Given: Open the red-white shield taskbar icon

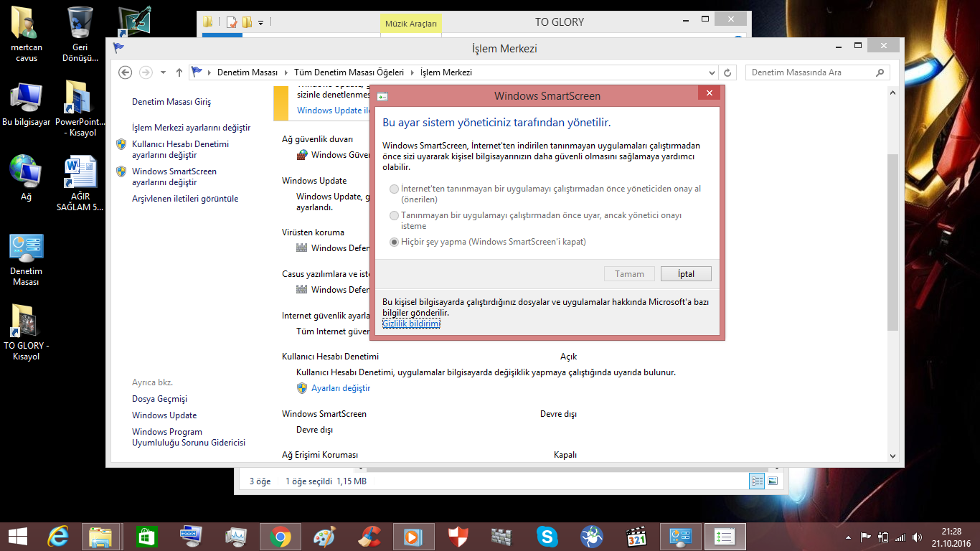Looking at the screenshot, I should [458, 537].
